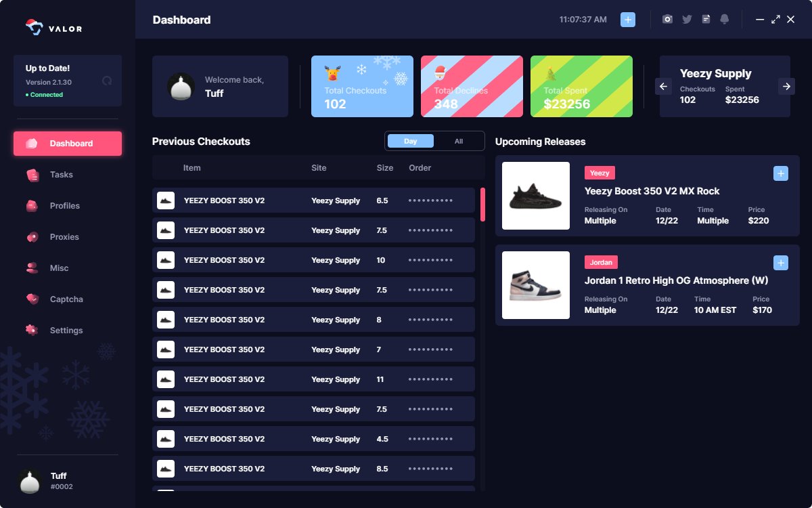This screenshot has height=508, width=812.
Task: Open the camera screenshot icon
Action: [x=667, y=20]
